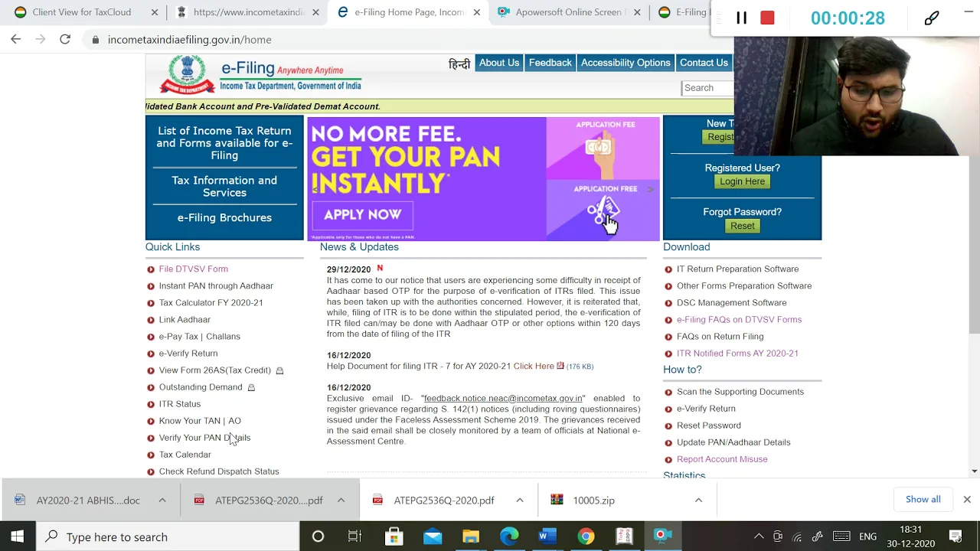980x551 pixels.
Task: Expand options for ATEPG2536Q-2020...pdf download
Action: point(341,500)
